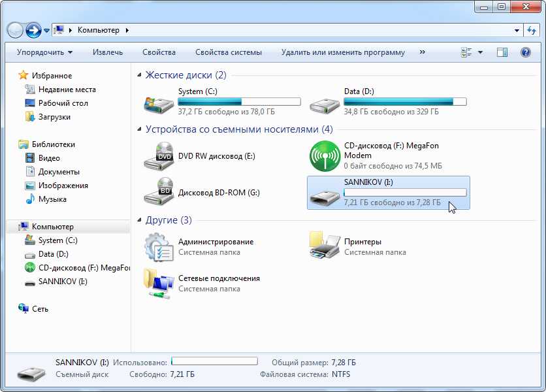Click the Другие (3) group header
Viewport: 546px width, 392px height.
click(169, 220)
